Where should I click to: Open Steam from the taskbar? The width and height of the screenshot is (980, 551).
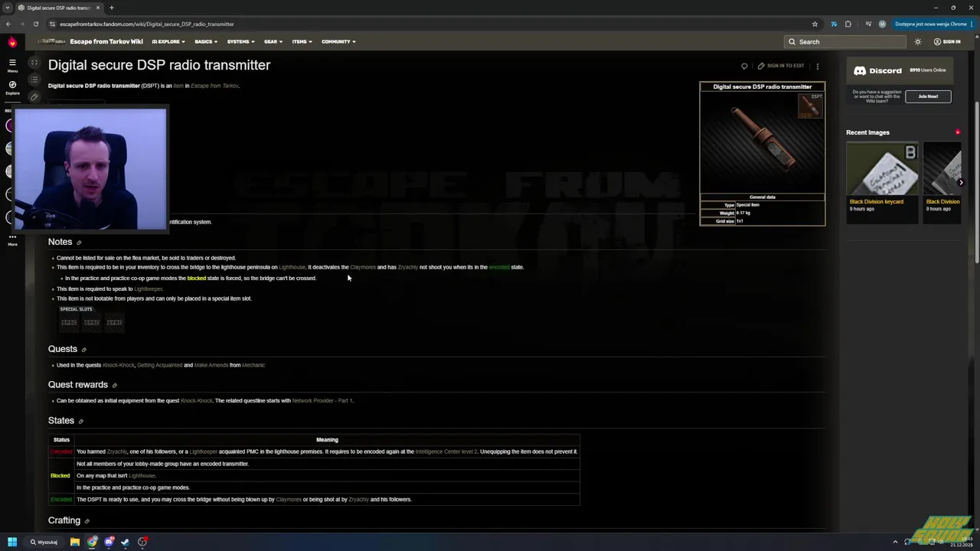point(126,542)
